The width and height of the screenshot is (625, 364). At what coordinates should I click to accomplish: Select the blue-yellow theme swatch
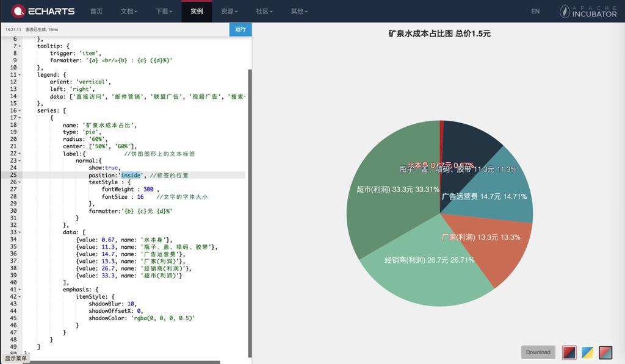click(x=588, y=352)
